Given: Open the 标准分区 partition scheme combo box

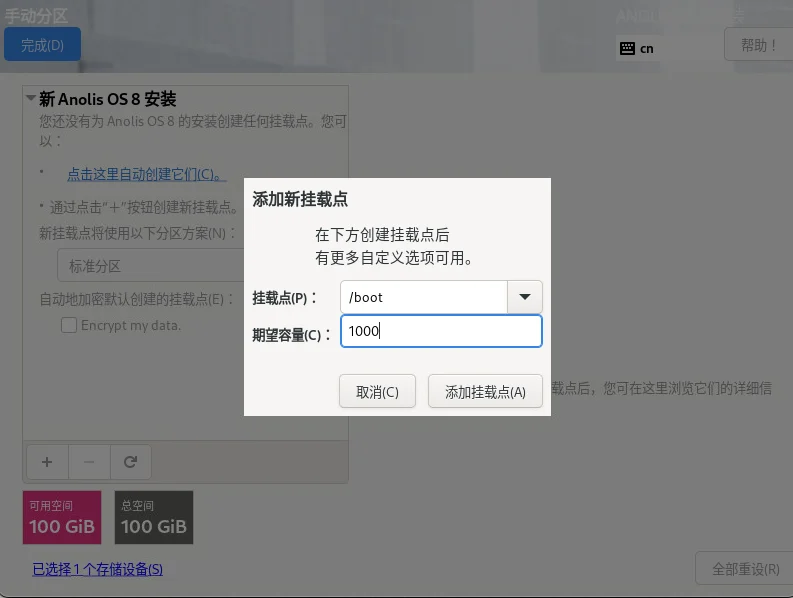Looking at the screenshot, I should click(151, 265).
